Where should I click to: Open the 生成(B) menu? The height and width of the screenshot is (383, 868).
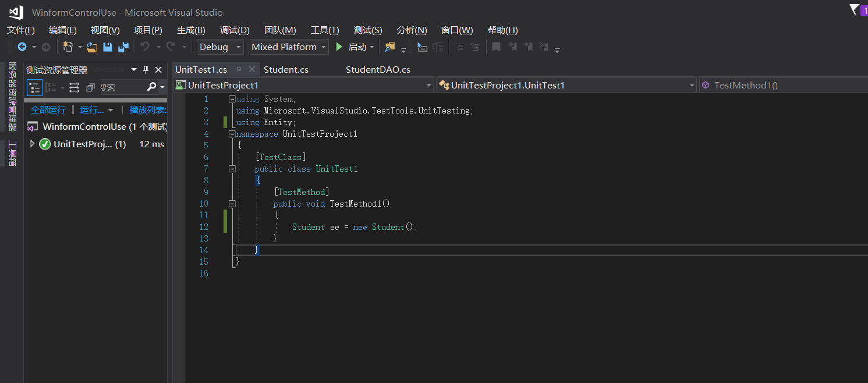point(191,30)
